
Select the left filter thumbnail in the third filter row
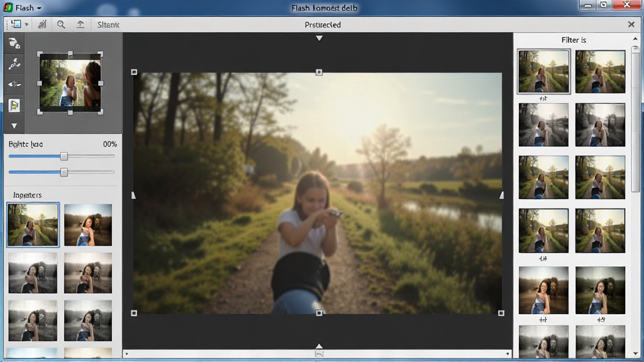pyautogui.click(x=543, y=177)
